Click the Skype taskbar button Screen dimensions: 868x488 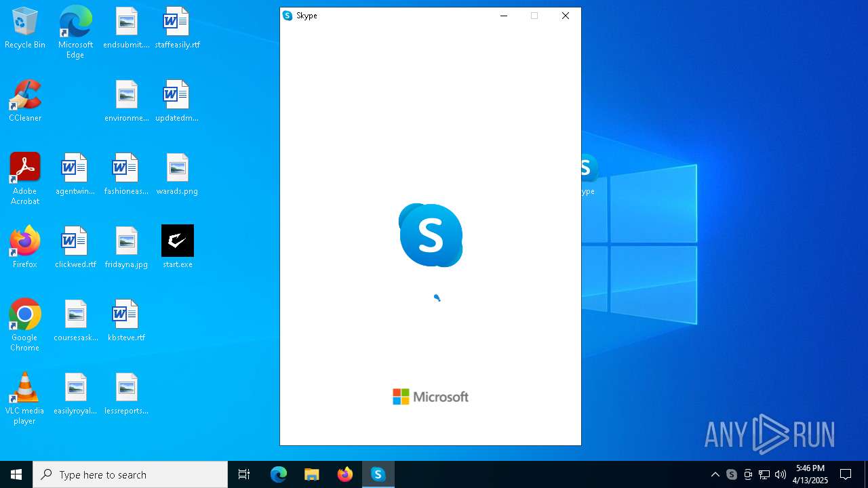click(378, 474)
